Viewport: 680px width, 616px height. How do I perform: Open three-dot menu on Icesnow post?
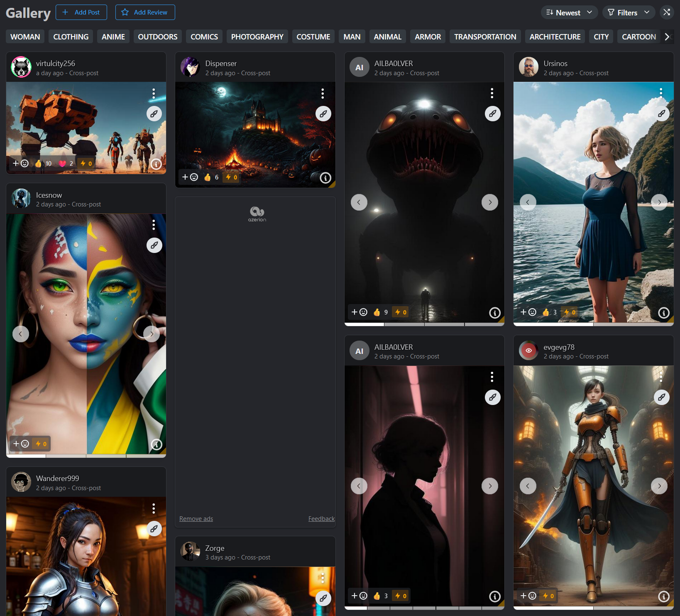pyautogui.click(x=154, y=225)
